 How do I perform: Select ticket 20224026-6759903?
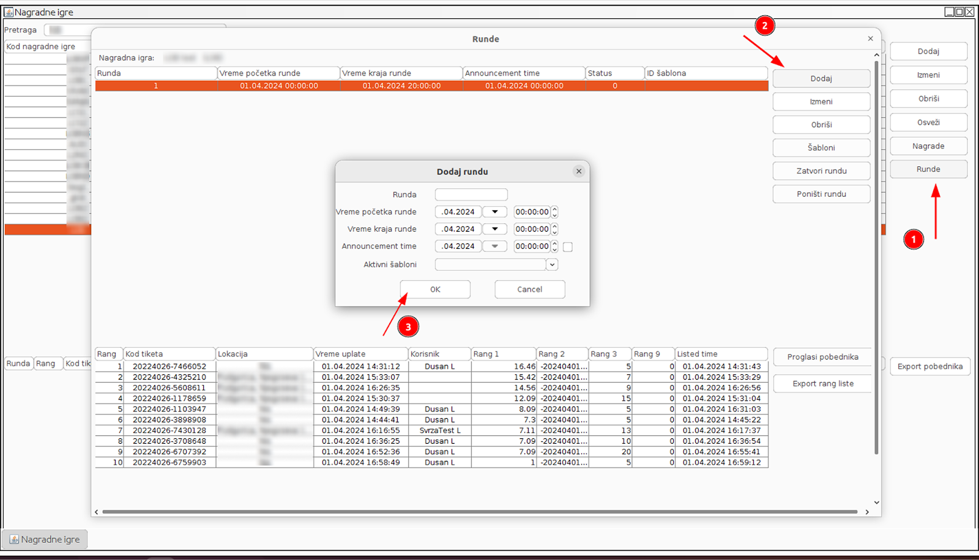point(169,462)
